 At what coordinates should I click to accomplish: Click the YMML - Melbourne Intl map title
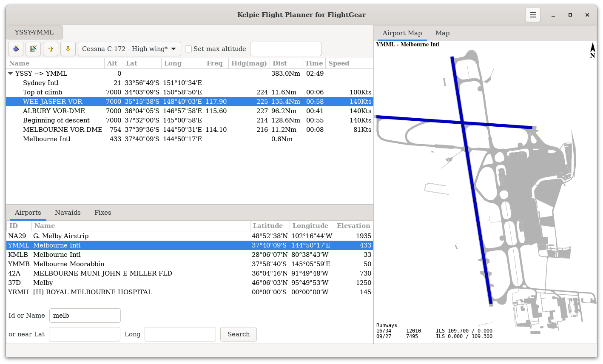pyautogui.click(x=408, y=44)
